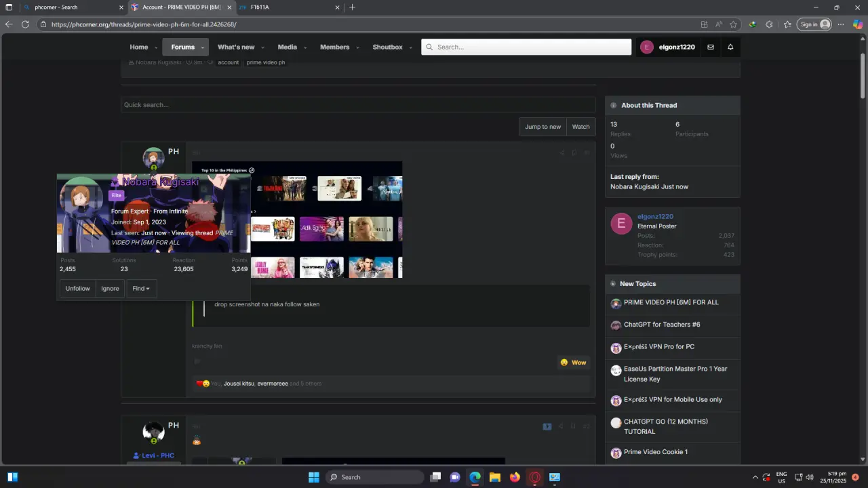Open a new browser tab
This screenshot has width=868, height=488.
(352, 7)
